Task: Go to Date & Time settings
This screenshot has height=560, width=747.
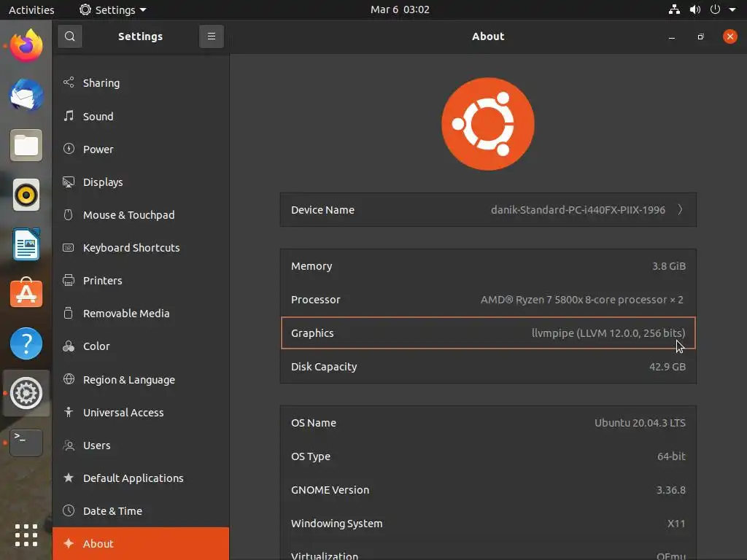Action: 141,511
